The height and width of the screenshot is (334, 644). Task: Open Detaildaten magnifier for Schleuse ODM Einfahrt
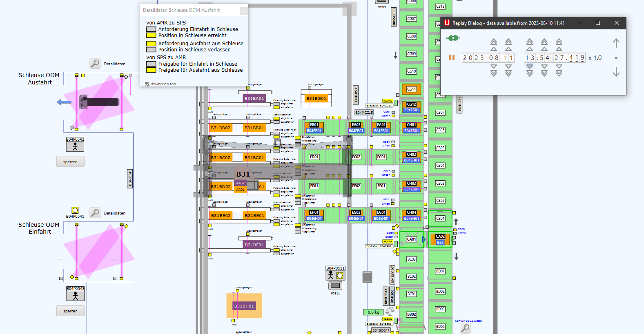click(x=95, y=213)
